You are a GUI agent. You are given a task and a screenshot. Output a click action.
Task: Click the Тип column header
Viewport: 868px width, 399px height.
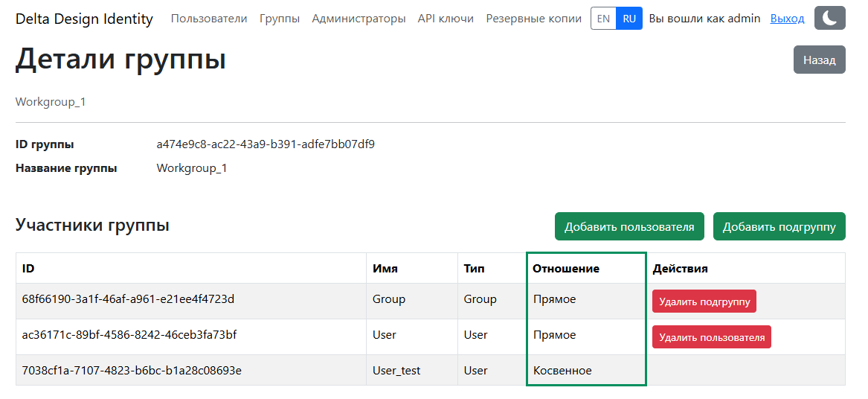[492, 268]
